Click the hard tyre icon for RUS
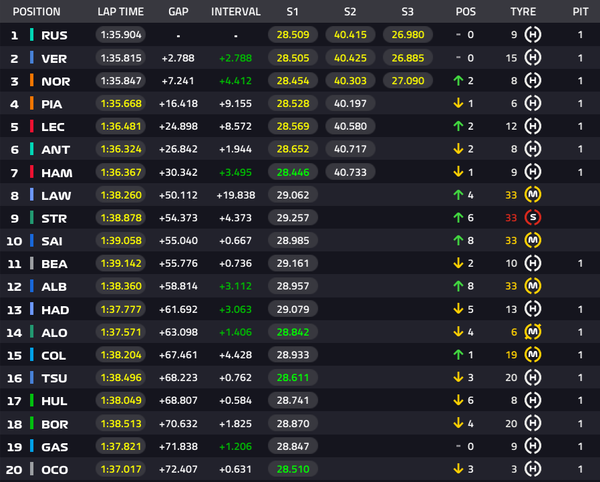This screenshot has width=600, height=482. tap(533, 35)
